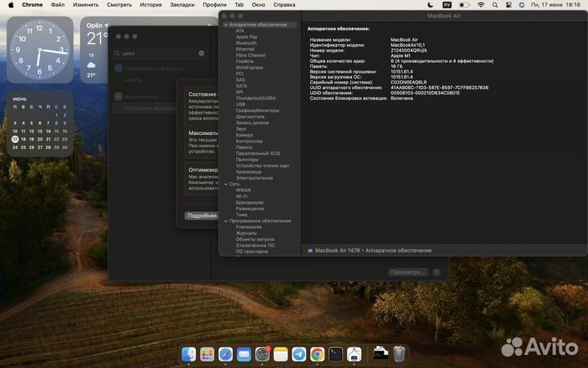
Task: Open Finder from the Dock
Action: 189,354
